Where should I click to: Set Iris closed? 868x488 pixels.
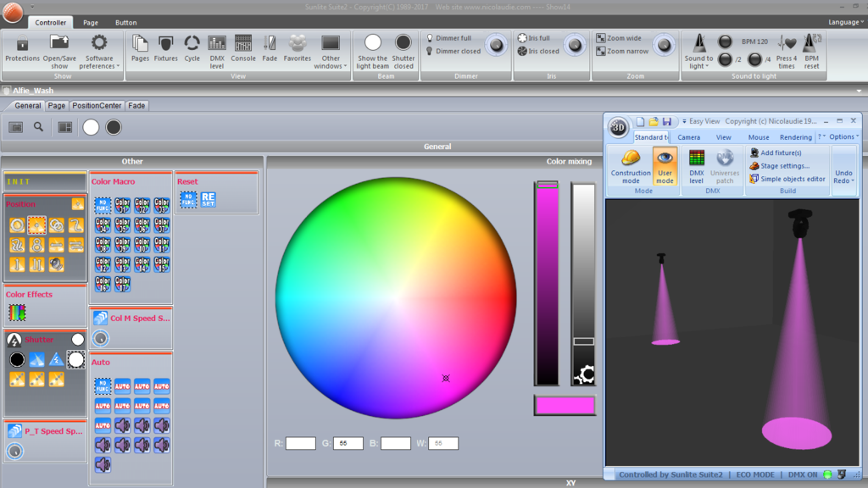pos(538,51)
